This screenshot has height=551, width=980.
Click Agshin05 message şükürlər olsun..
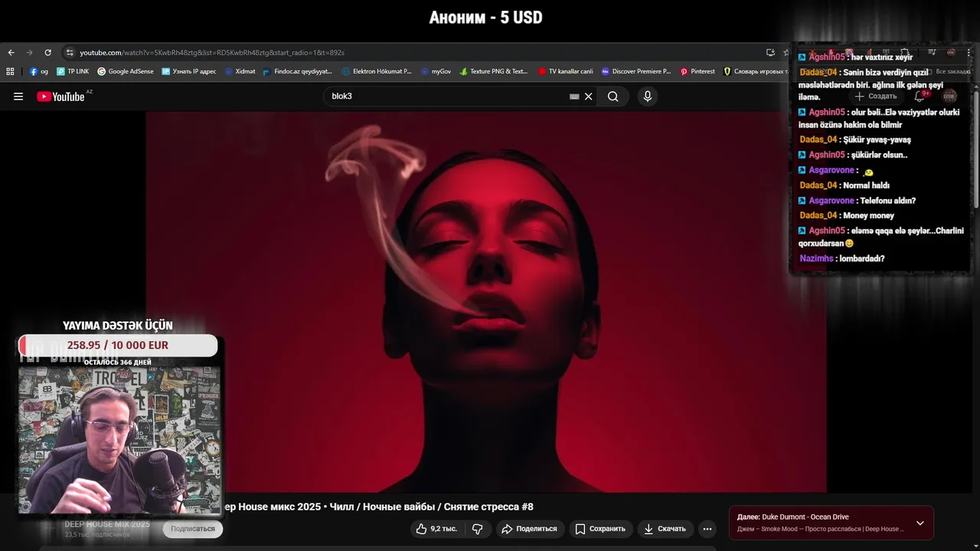pos(853,155)
